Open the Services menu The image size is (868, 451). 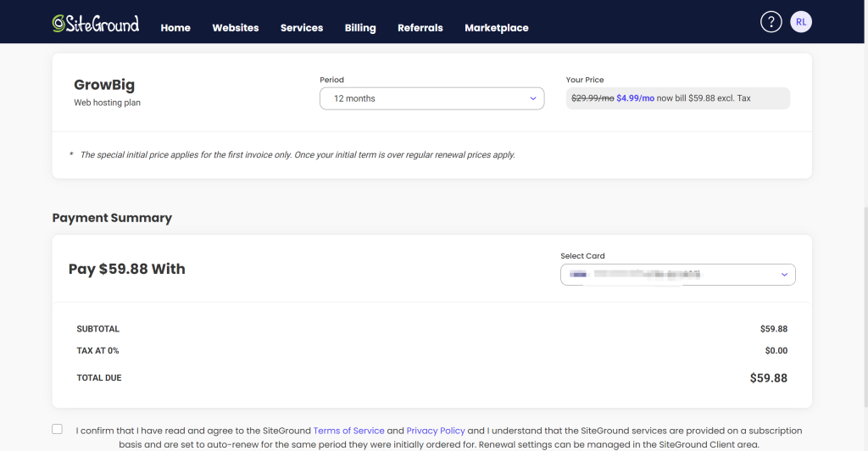click(x=302, y=28)
